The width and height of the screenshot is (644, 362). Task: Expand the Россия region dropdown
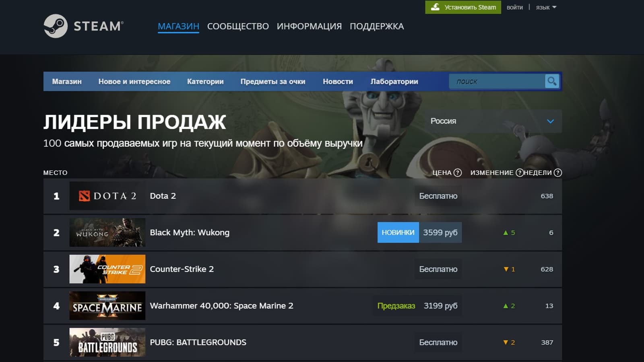(x=493, y=121)
